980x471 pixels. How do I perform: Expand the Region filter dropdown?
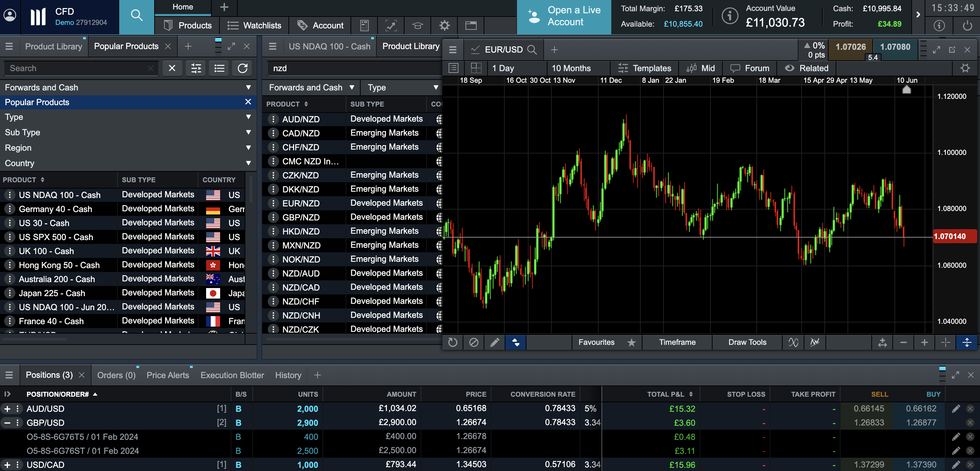(x=248, y=148)
